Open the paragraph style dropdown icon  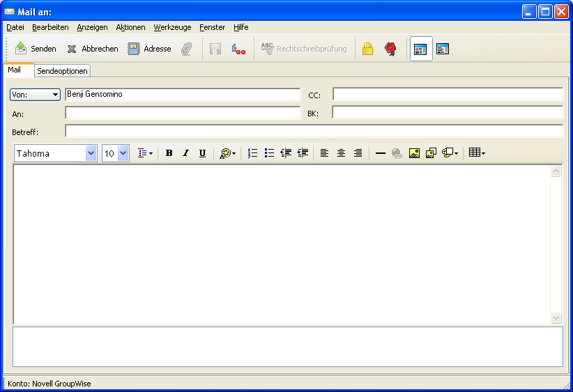(145, 153)
